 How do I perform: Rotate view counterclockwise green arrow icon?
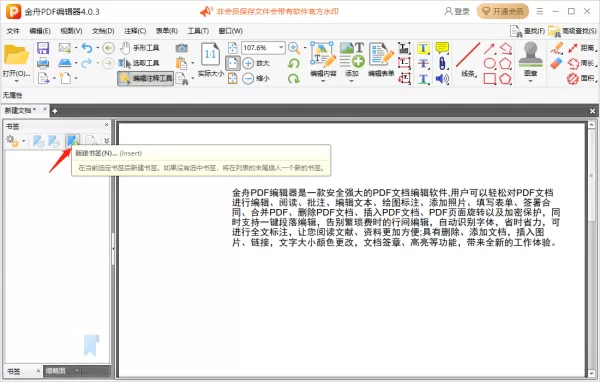click(294, 63)
